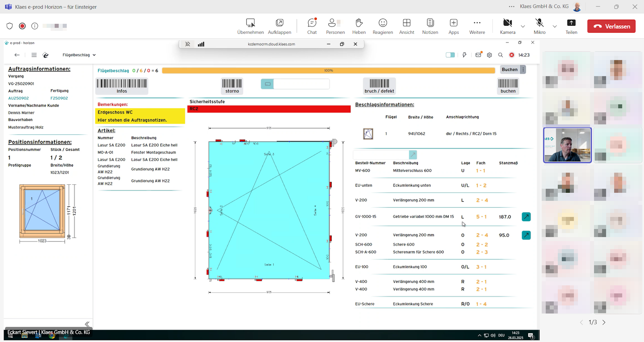Click the storno barcode button
Screen dimensions: 644x342
click(232, 86)
